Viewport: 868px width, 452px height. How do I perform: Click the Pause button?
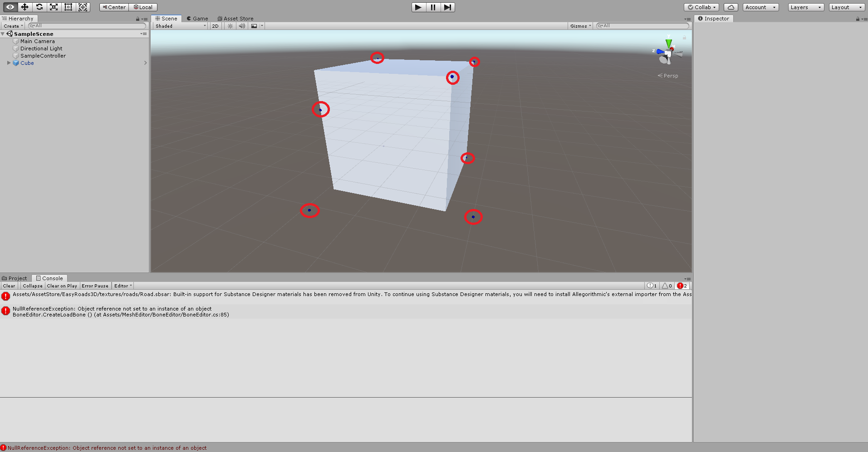point(433,7)
